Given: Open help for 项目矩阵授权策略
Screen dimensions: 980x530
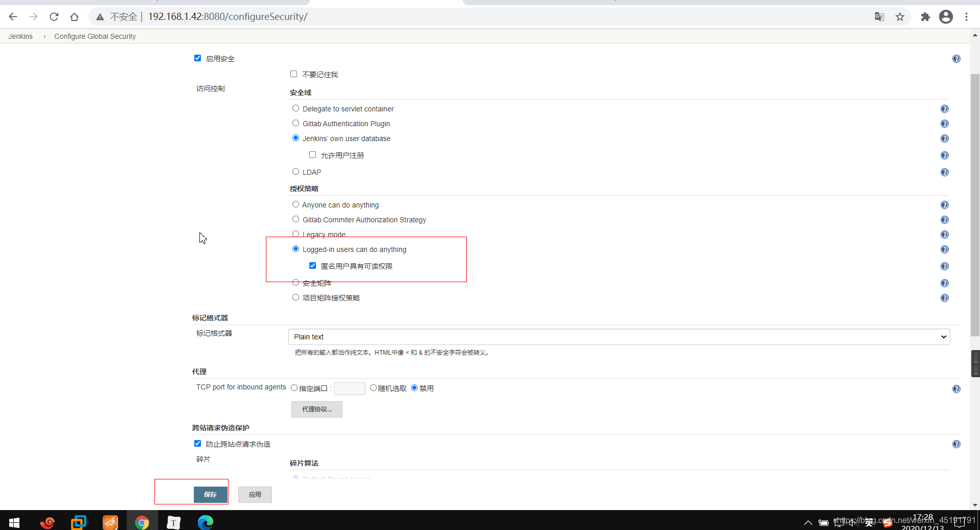Looking at the screenshot, I should pos(945,298).
